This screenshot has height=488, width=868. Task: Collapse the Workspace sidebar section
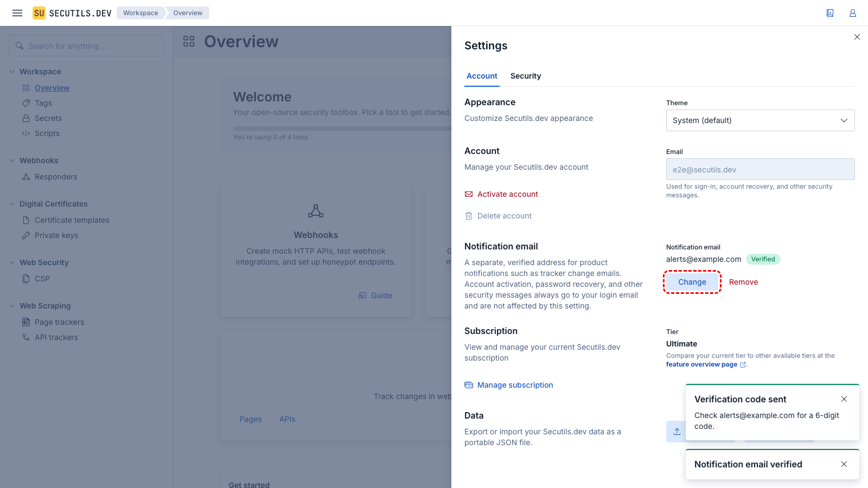point(12,72)
